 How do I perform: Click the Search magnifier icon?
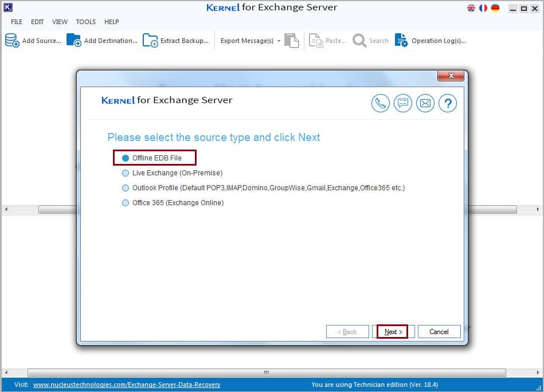click(x=359, y=41)
